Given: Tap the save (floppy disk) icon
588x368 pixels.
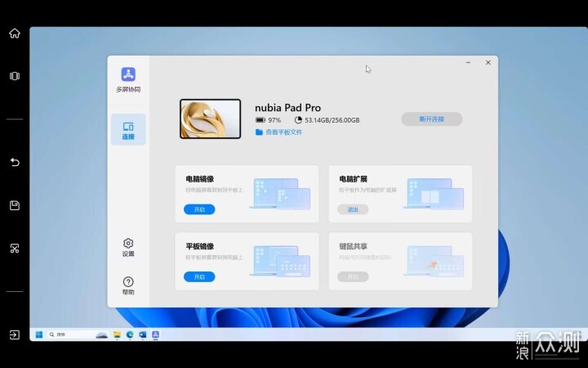Looking at the screenshot, I should tap(15, 205).
